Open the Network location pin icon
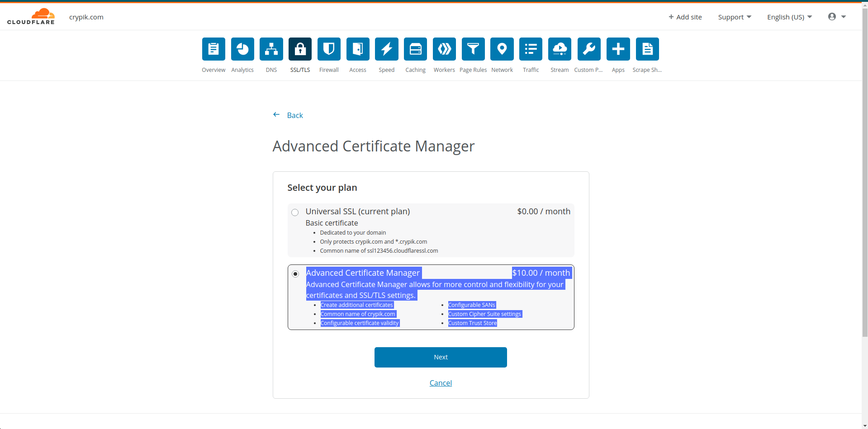This screenshot has height=429, width=868. 502,49
